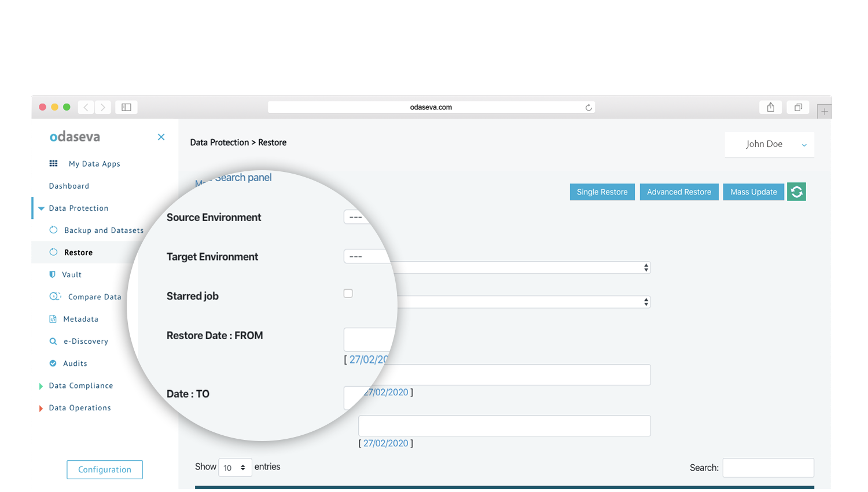
Task: Open the Configuration button
Action: click(105, 469)
